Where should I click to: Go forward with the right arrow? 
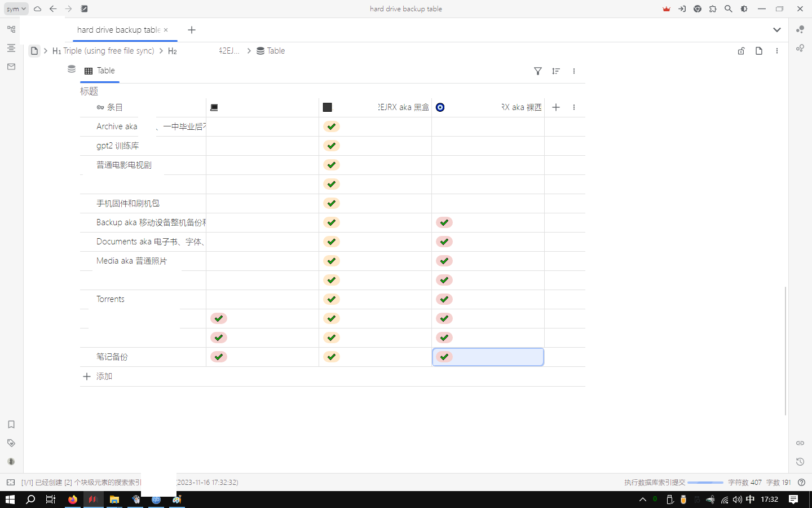(68, 9)
